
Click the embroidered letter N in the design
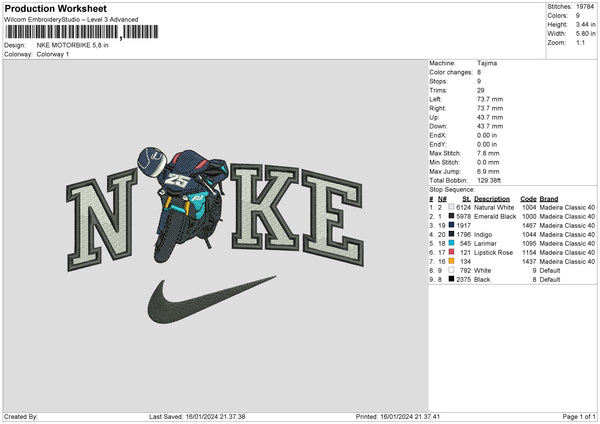102,220
